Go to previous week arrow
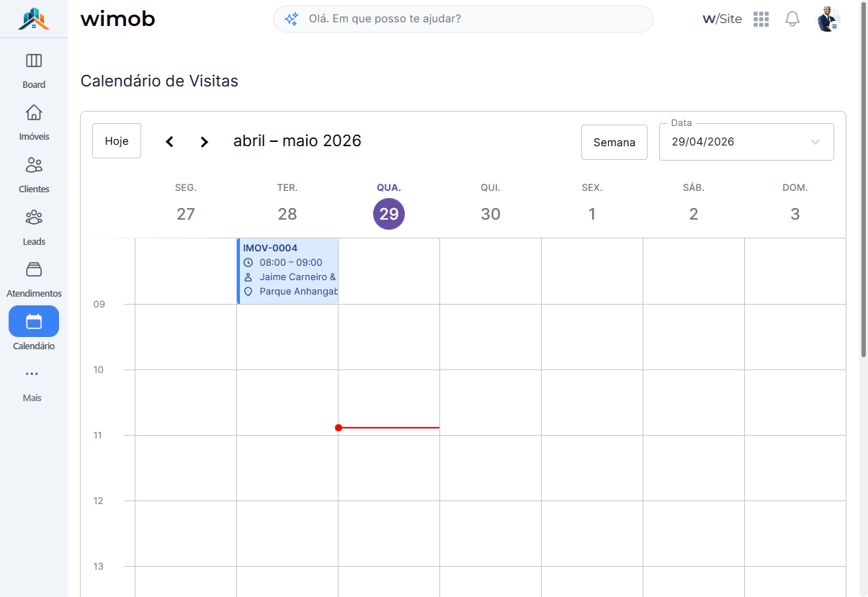 [170, 142]
